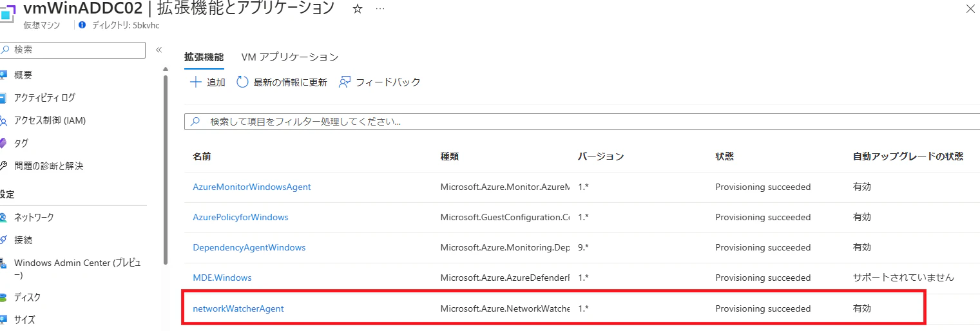
Task: Click the filter search field
Action: [582, 121]
